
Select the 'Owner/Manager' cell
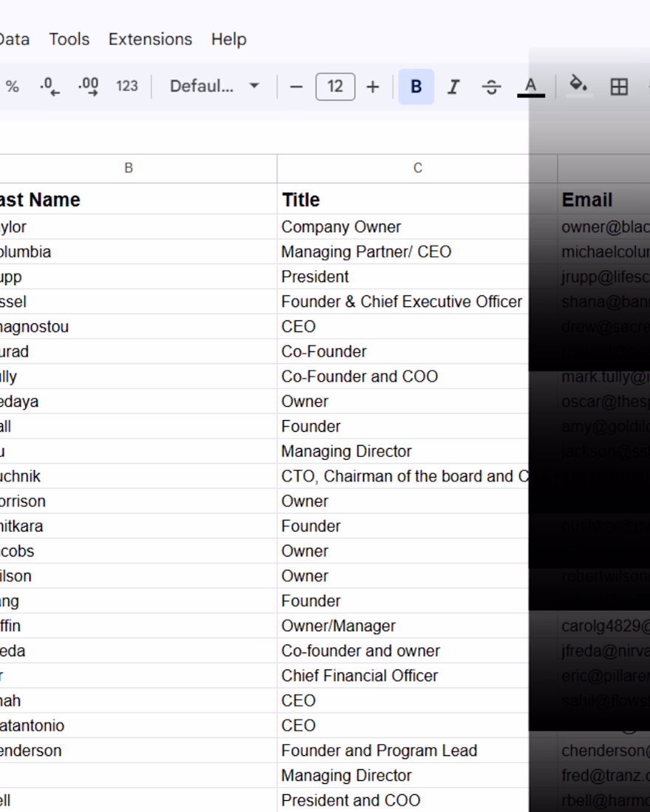[x=417, y=625]
